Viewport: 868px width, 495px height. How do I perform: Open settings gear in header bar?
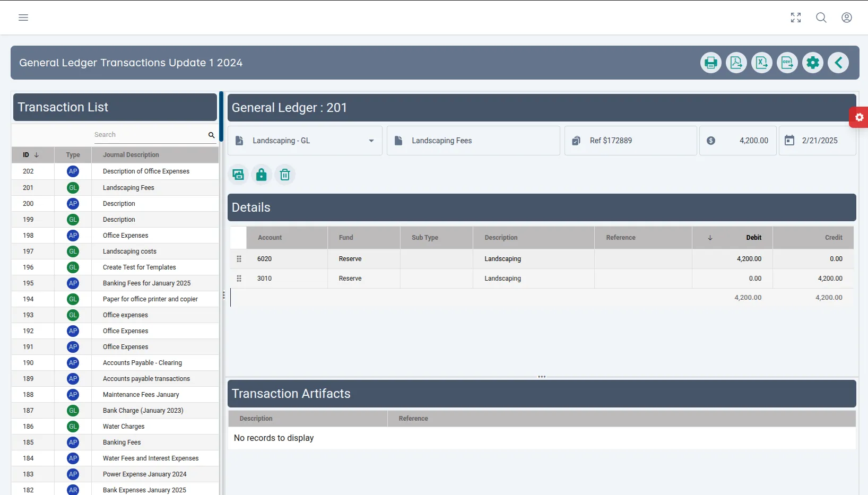tap(812, 63)
